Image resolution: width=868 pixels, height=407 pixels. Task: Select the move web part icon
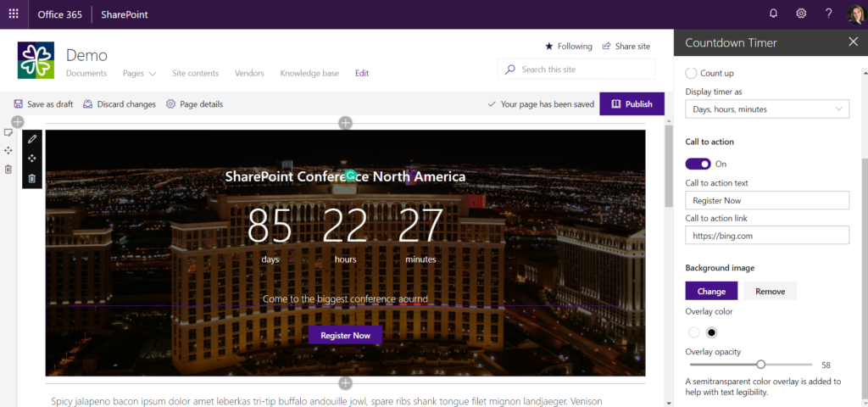[x=32, y=159]
